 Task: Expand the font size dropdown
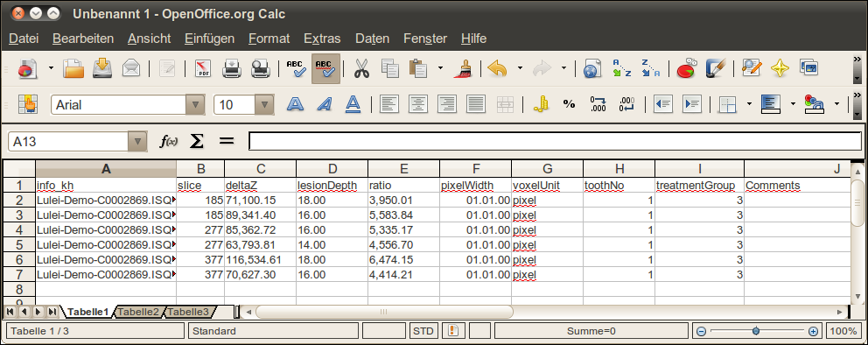[264, 105]
